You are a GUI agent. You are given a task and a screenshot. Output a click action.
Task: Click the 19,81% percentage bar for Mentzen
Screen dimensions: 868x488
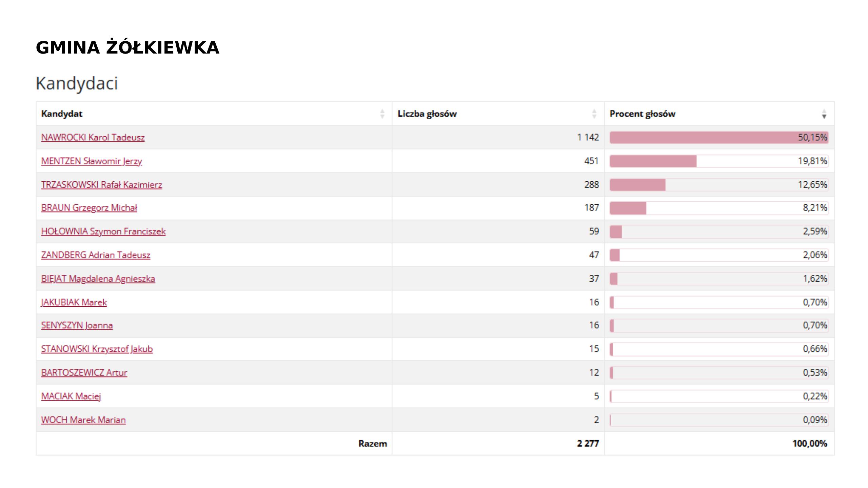tap(719, 161)
